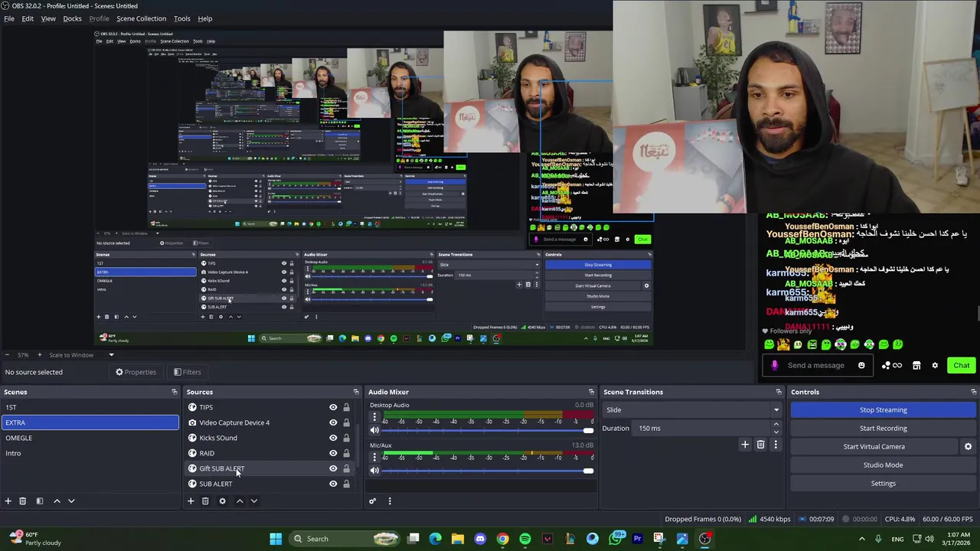
Task: Unlock the RAID source lock
Action: pyautogui.click(x=346, y=453)
